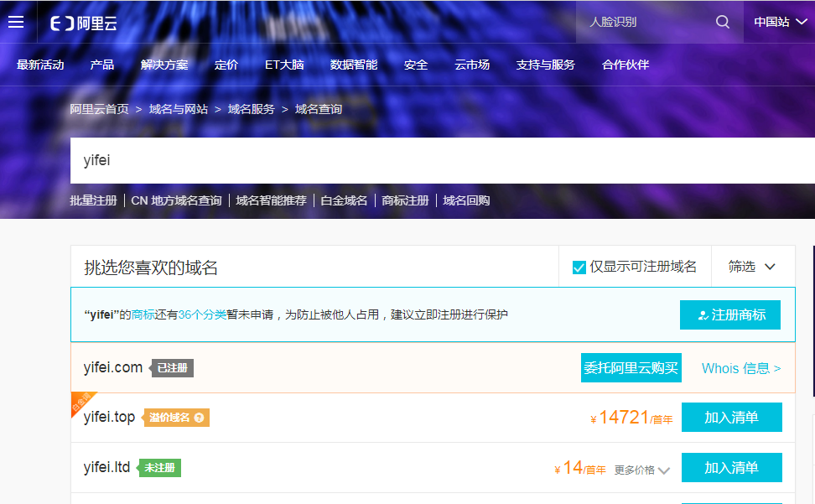
Task: Expand the 中国站 region dropdown
Action: point(780,22)
